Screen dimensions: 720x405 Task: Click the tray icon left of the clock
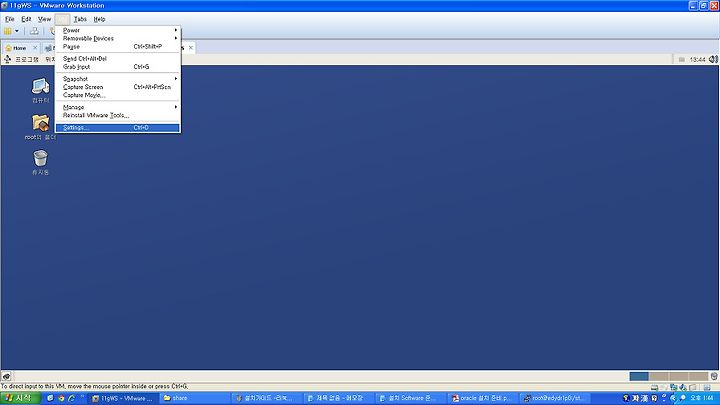(683, 398)
